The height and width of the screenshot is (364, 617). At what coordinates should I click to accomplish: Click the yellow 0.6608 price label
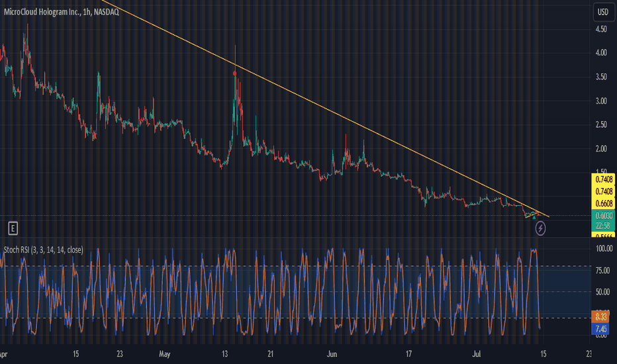(603, 203)
